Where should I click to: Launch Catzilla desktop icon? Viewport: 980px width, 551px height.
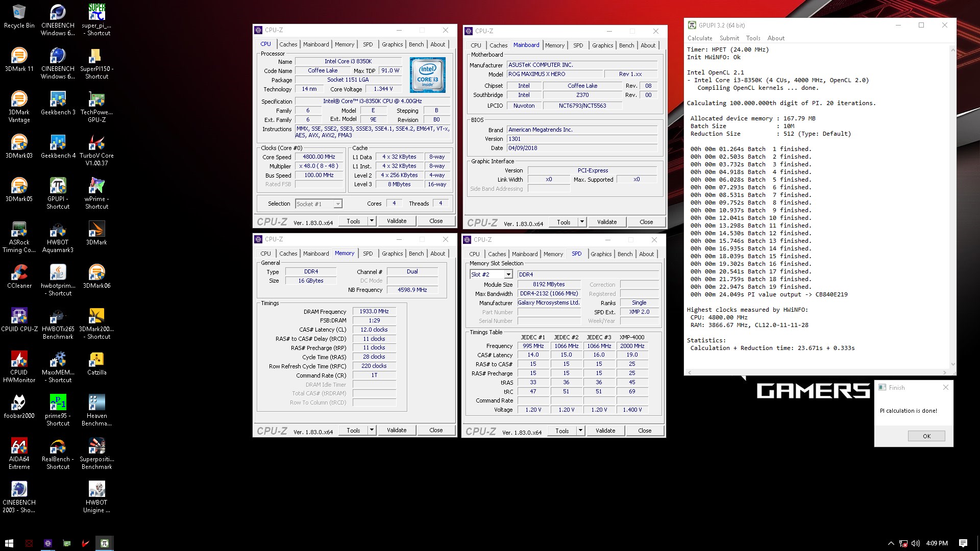pyautogui.click(x=96, y=364)
